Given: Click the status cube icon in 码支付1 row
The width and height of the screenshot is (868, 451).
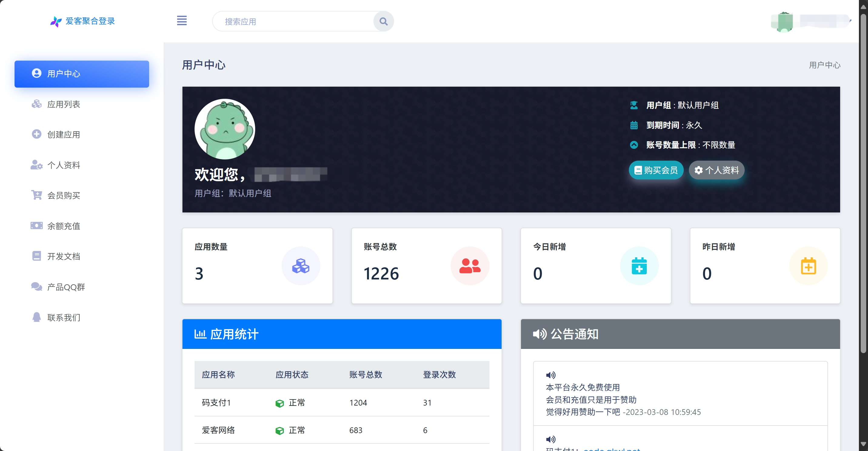Looking at the screenshot, I should tap(279, 403).
